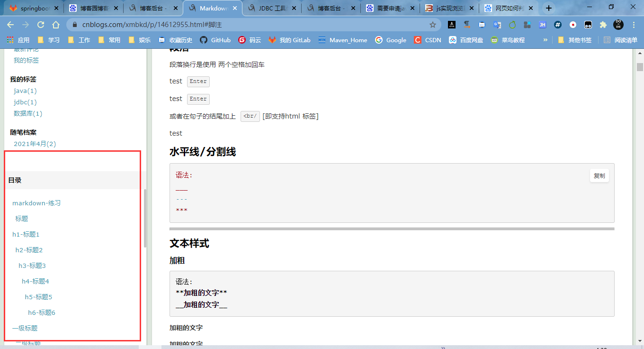
Task: Open the Google Translate extension
Action: tap(497, 25)
